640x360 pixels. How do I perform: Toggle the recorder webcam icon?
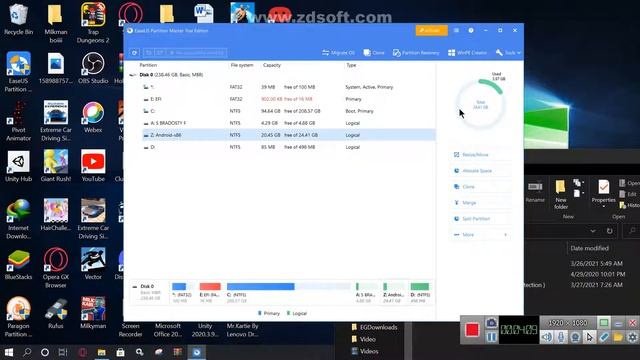click(x=576, y=337)
